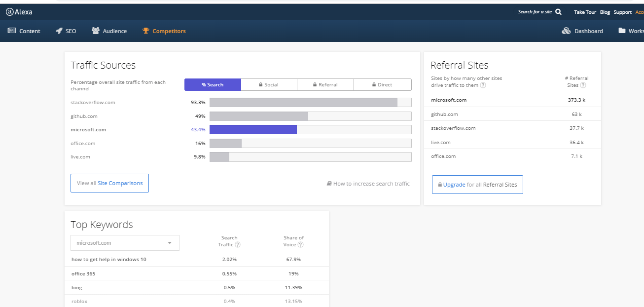
Task: Click the 67.9% share of voice value
Action: (x=293, y=260)
